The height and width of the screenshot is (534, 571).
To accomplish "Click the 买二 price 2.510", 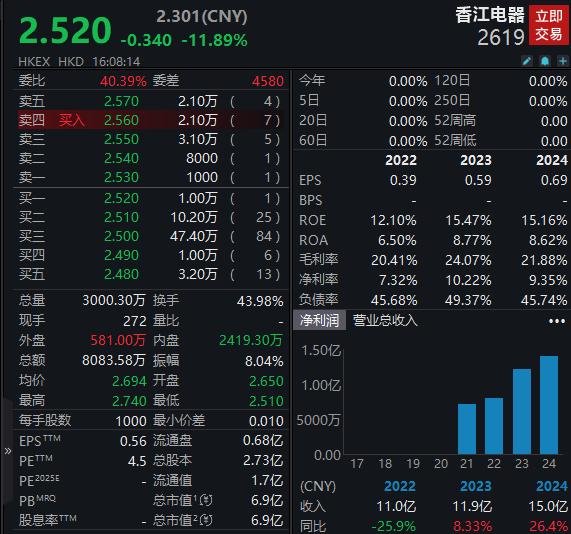I will [x=121, y=217].
